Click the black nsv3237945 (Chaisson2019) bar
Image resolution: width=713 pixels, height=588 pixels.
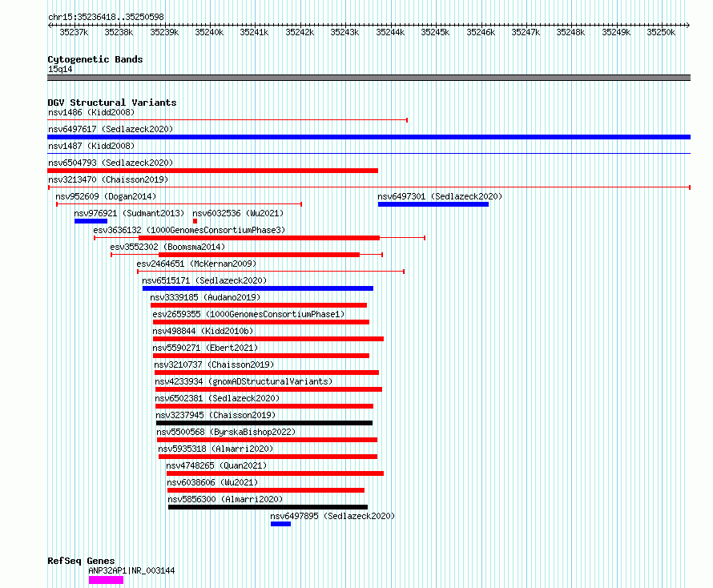coord(264,423)
